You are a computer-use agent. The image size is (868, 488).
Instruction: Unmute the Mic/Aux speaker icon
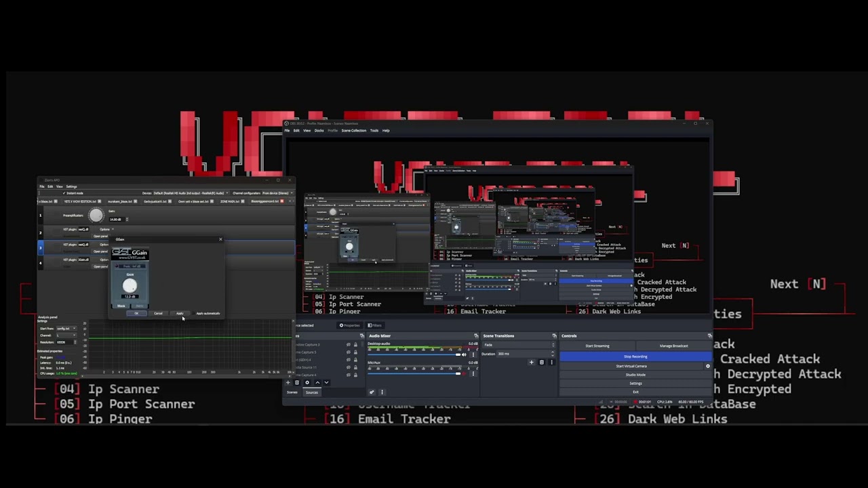[464, 373]
